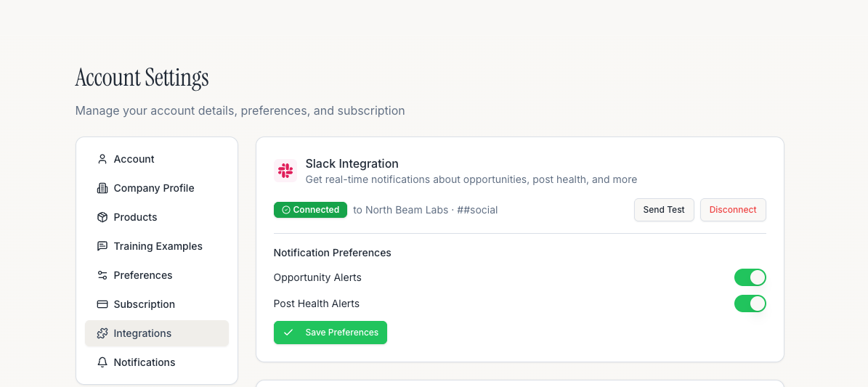Viewport: 868px width, 387px height.
Task: Turn off Post Health Alerts toggle
Action: [x=750, y=304]
